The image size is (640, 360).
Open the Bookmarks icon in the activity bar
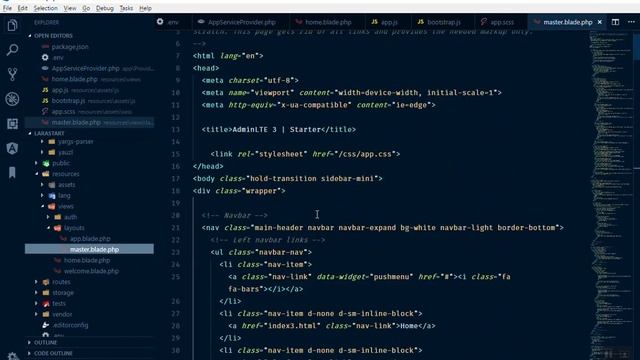pyautogui.click(x=12, y=173)
